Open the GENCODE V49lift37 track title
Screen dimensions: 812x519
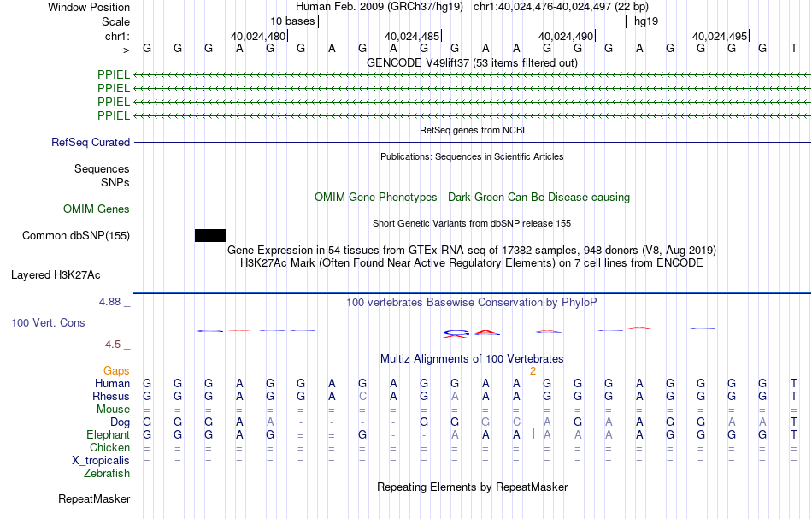click(472, 62)
